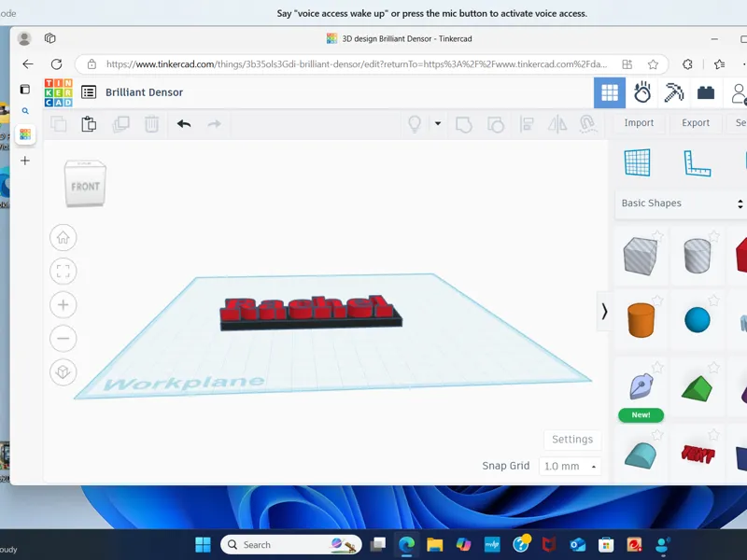Open the Basic Shapes dropdown
Image resolution: width=747 pixels, height=560 pixels.
(682, 203)
